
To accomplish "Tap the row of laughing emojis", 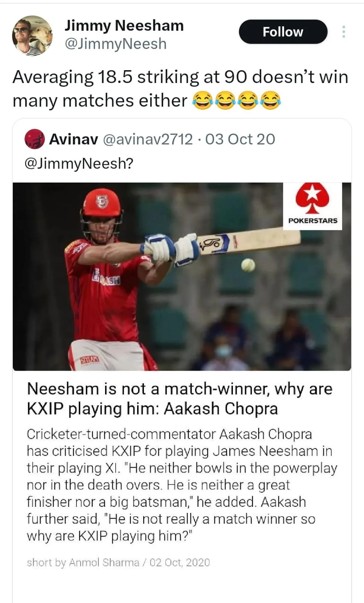I will [237, 101].
